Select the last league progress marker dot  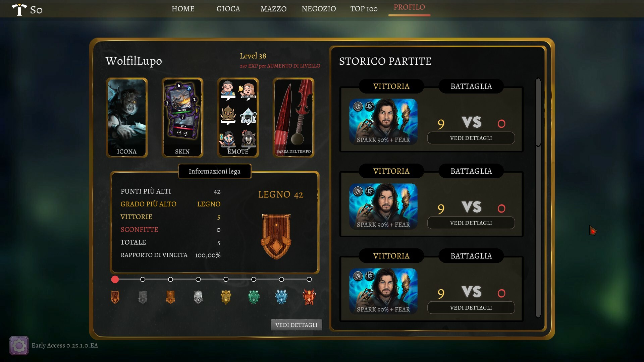(x=309, y=280)
